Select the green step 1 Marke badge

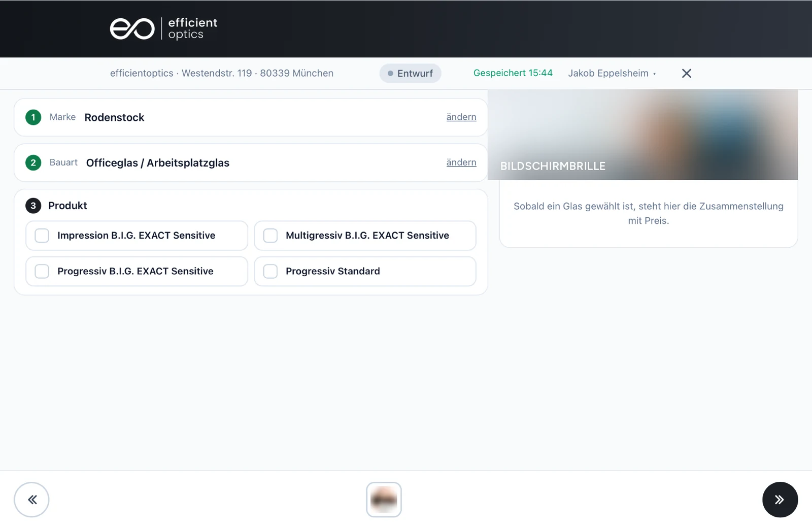(33, 117)
